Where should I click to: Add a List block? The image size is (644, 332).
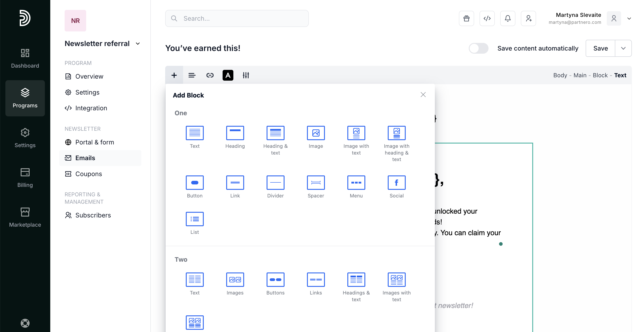[x=195, y=219]
